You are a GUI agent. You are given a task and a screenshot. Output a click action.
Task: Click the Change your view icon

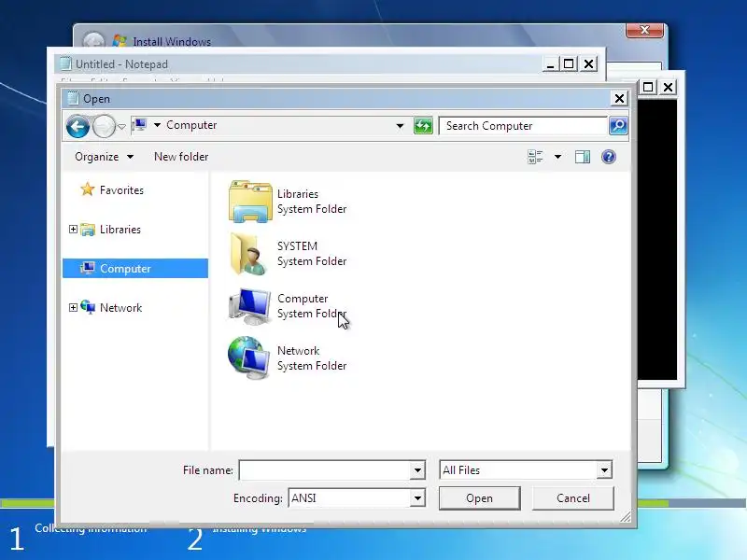pyautogui.click(x=535, y=157)
